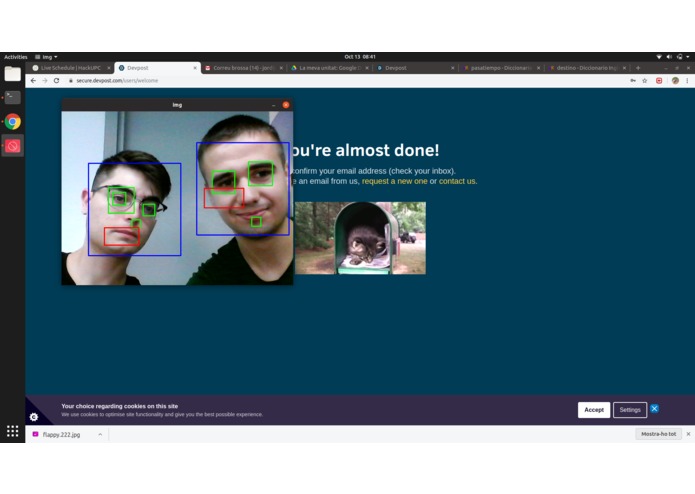Show Applications grid in the dock
This screenshot has height=494, width=695.
point(12,431)
